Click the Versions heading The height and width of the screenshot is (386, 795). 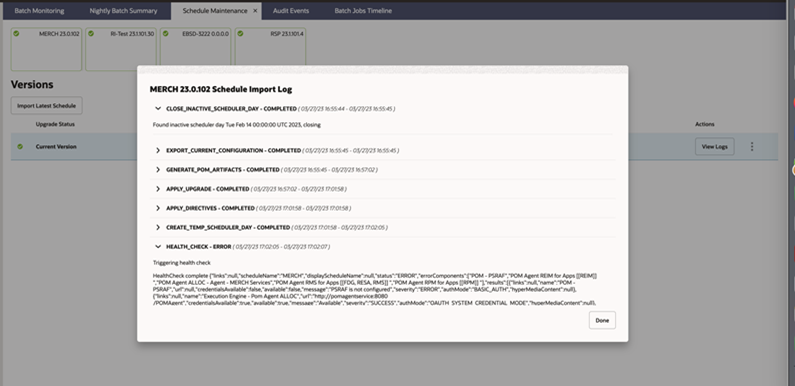(x=32, y=85)
